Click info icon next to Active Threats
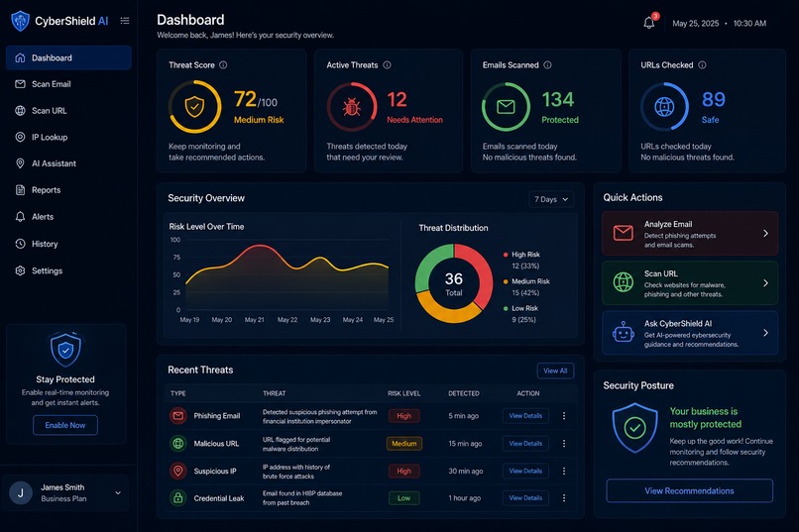 click(x=387, y=65)
